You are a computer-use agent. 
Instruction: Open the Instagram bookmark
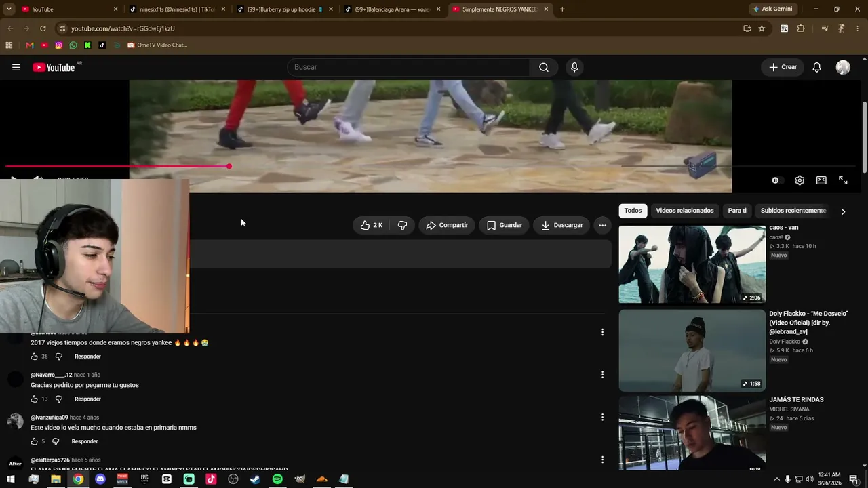click(58, 45)
